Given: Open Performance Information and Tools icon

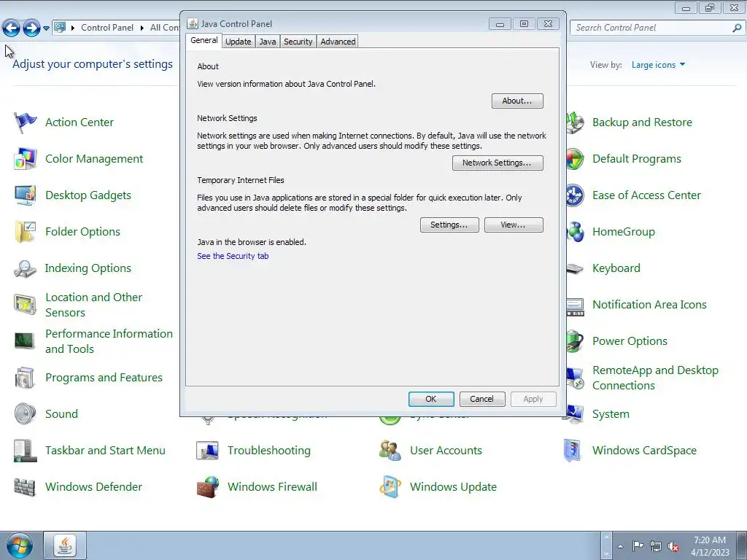Looking at the screenshot, I should click(25, 341).
